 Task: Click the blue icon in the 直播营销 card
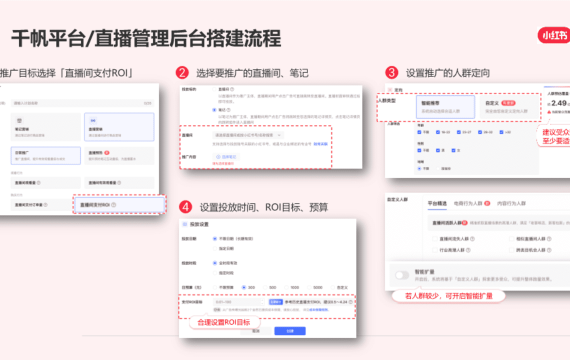93,120
